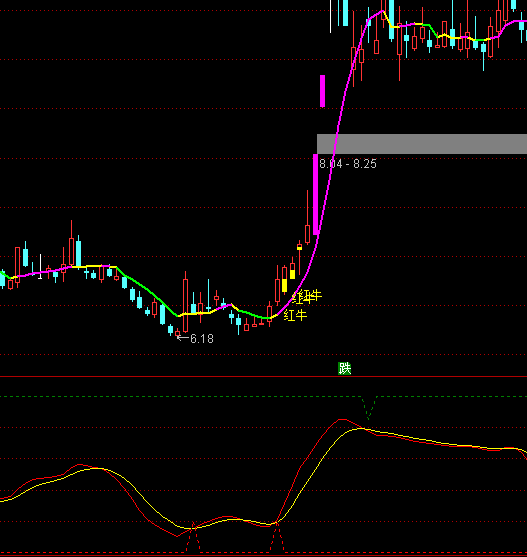
Task: Click the green 跌 signal marker
Action: point(344,368)
